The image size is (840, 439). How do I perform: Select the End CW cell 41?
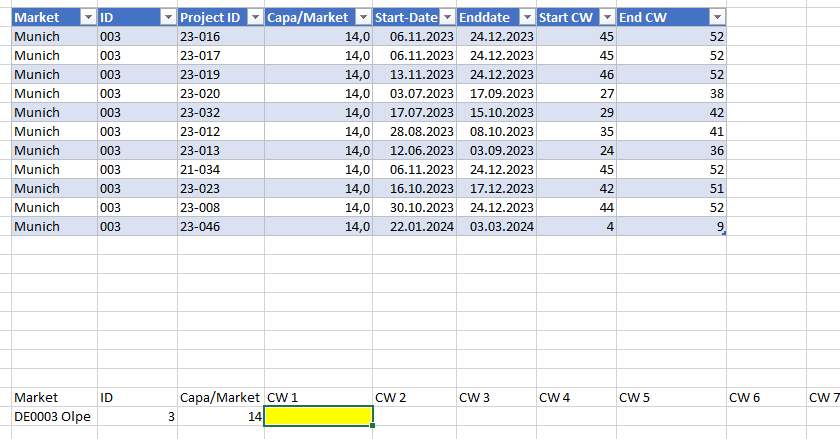coord(671,131)
